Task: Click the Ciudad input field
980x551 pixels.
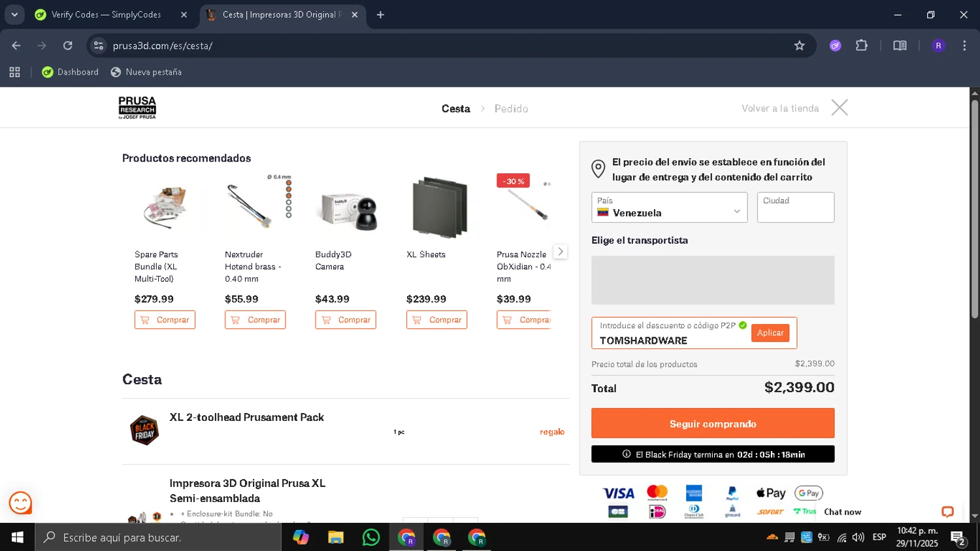Action: 795,207
